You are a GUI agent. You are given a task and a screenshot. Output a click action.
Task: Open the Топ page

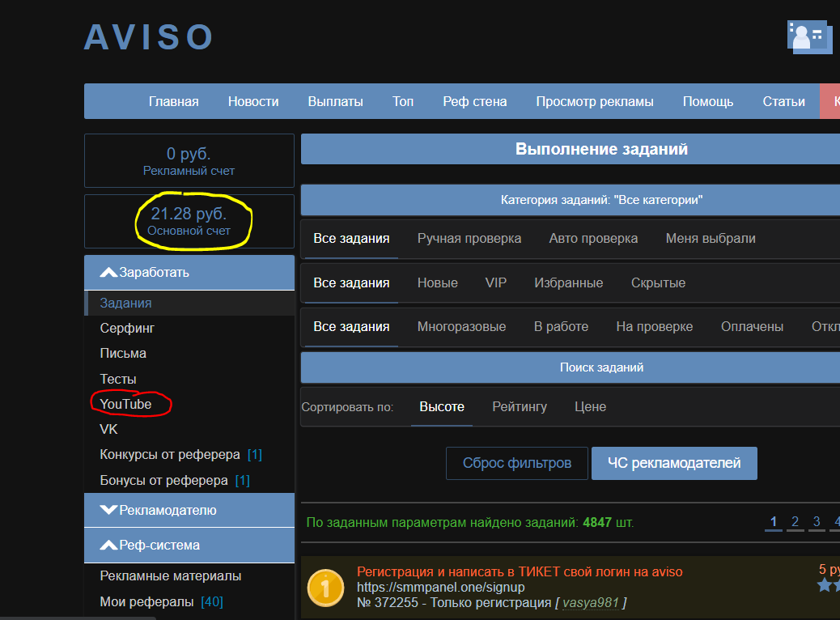[x=403, y=101]
